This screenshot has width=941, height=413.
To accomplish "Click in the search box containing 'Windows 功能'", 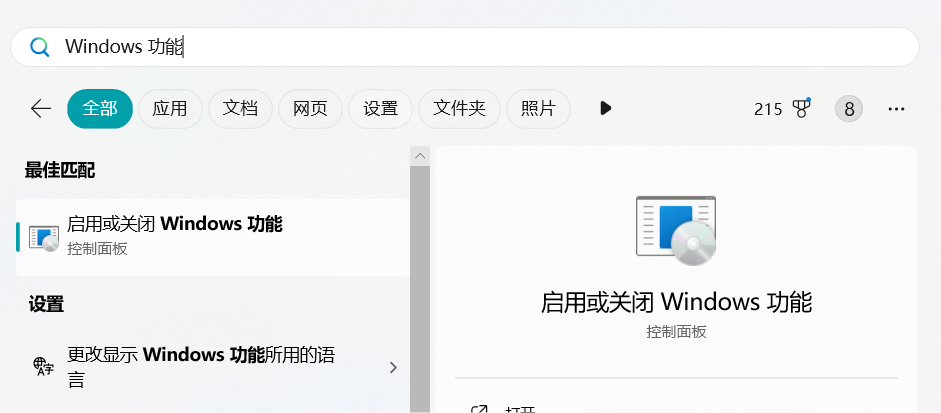I will tap(464, 47).
